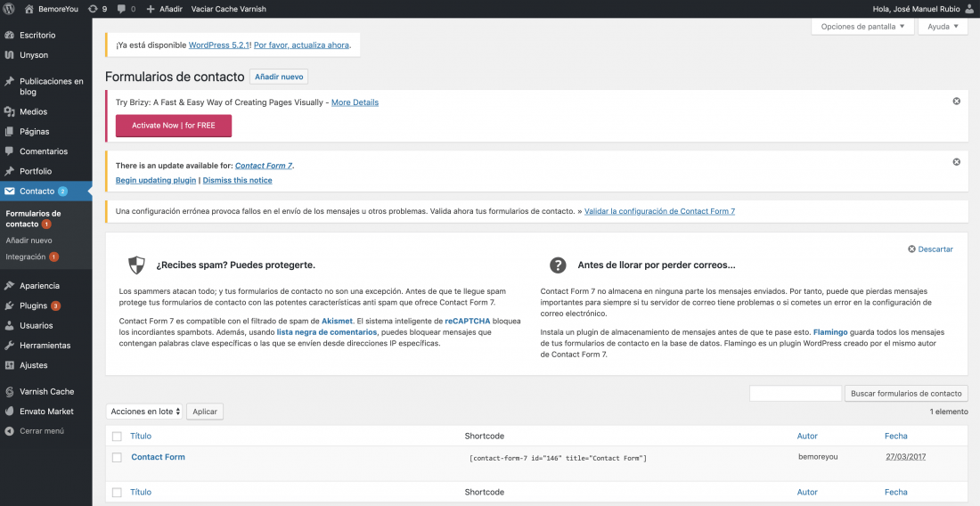The width and height of the screenshot is (980, 506).
Task: Open the Contact Form title link
Action: (x=158, y=457)
